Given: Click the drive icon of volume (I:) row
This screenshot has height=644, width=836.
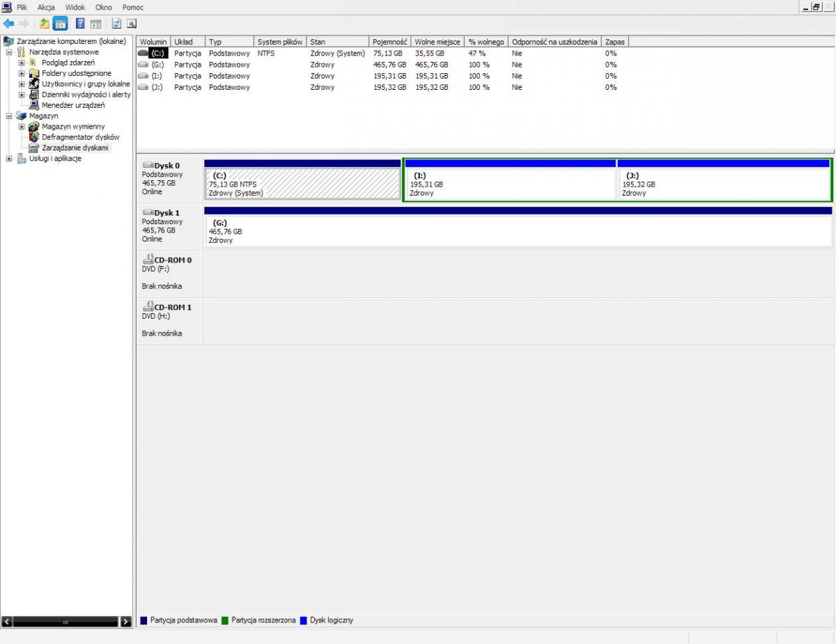Looking at the screenshot, I should [143, 75].
